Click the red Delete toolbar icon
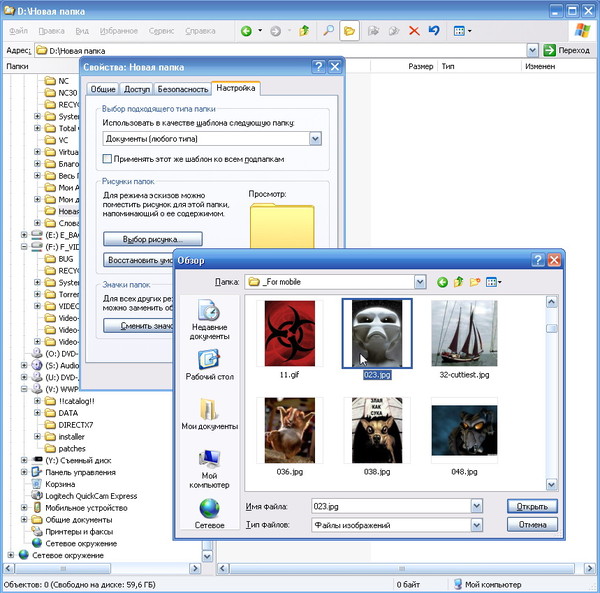Viewport: 600px width, 593px height. (x=414, y=31)
